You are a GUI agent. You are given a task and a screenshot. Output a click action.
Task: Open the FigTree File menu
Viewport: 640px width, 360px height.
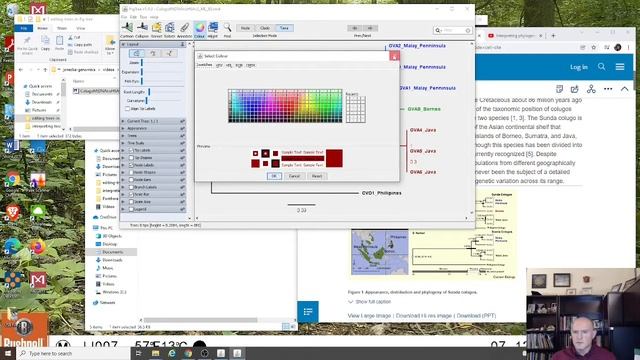click(x=124, y=17)
